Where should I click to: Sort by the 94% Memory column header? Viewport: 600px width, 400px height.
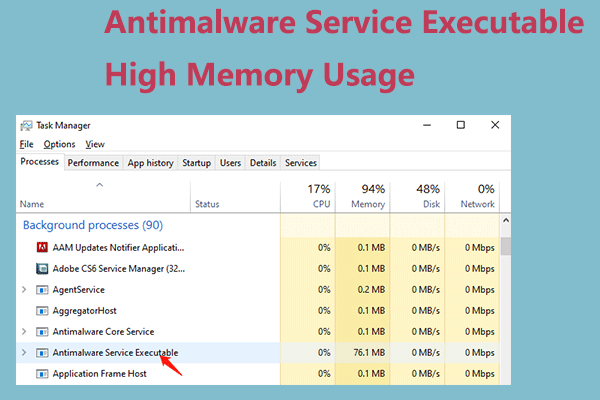[x=363, y=197]
